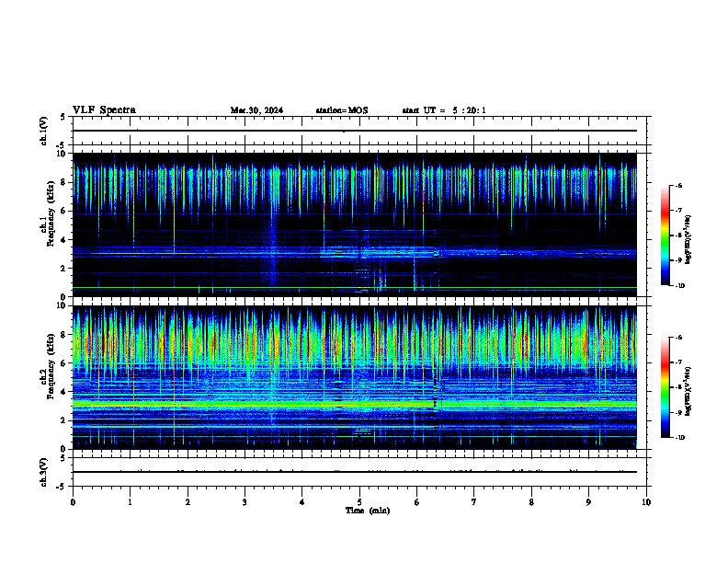The height and width of the screenshot is (563, 728).
Task: Click the 'Time (min)' axis title
Action: (x=368, y=511)
